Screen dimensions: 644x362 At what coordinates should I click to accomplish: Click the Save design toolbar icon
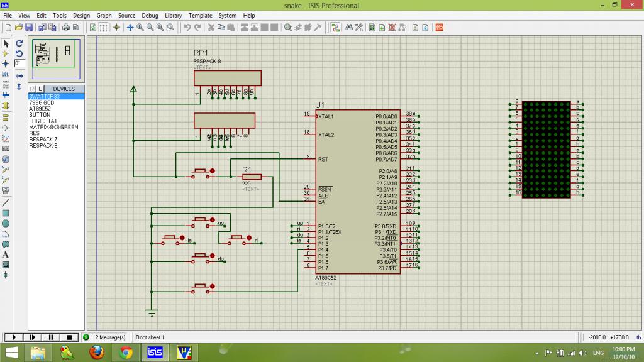[29, 28]
